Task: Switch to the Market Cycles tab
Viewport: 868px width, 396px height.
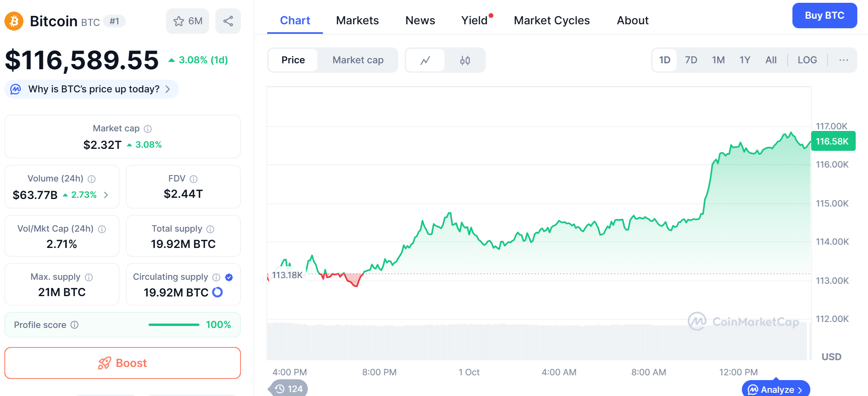Action: coord(551,20)
